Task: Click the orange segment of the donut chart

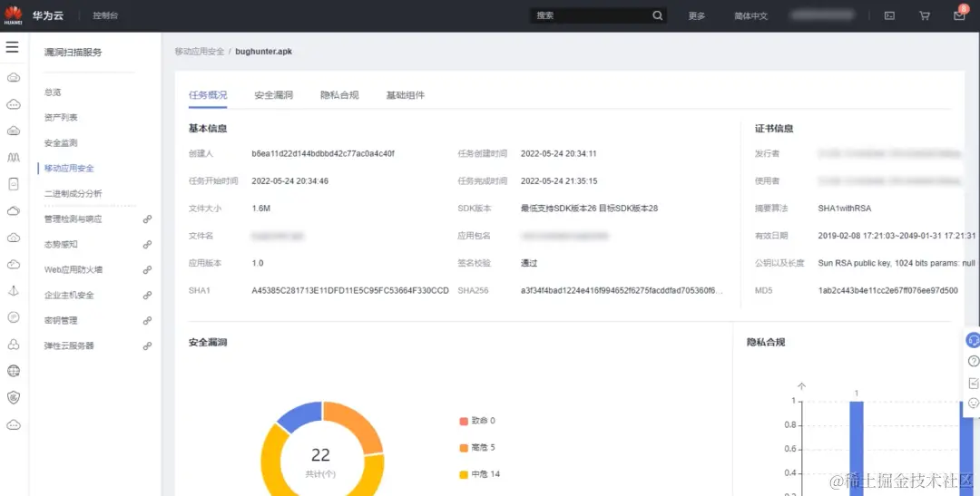Action: [x=358, y=424]
